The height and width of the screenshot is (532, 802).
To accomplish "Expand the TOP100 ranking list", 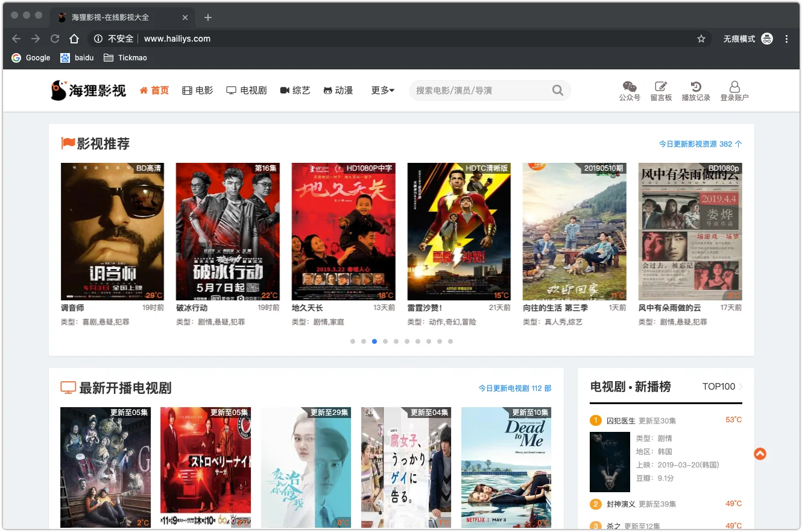I will click(x=722, y=387).
